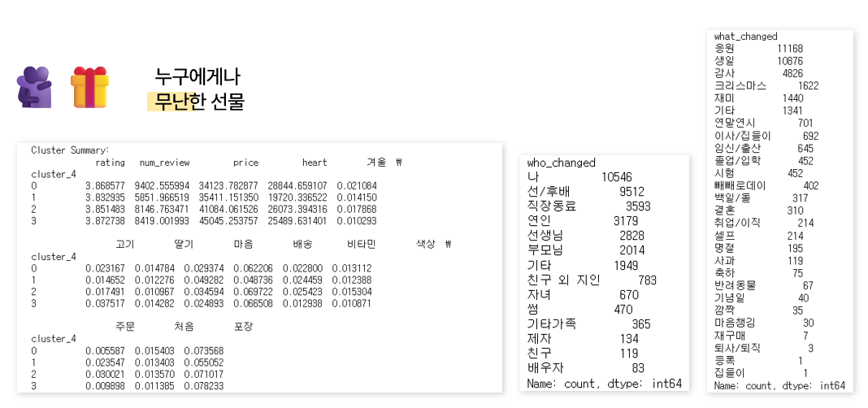Click the '명절' row label
Screen dimensions: 868x408
(x=725, y=249)
